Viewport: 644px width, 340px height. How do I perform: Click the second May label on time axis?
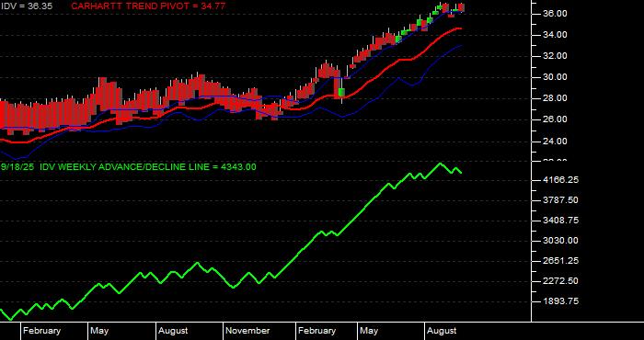tap(369, 331)
